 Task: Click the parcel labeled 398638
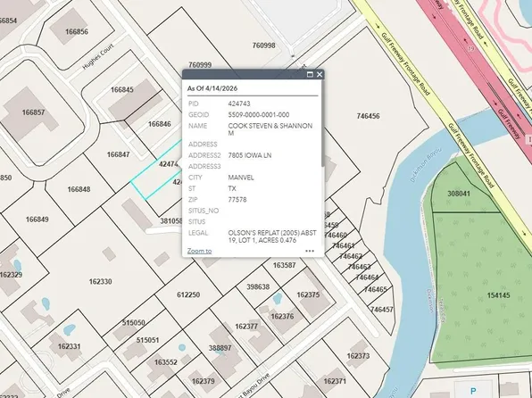[x=258, y=287]
